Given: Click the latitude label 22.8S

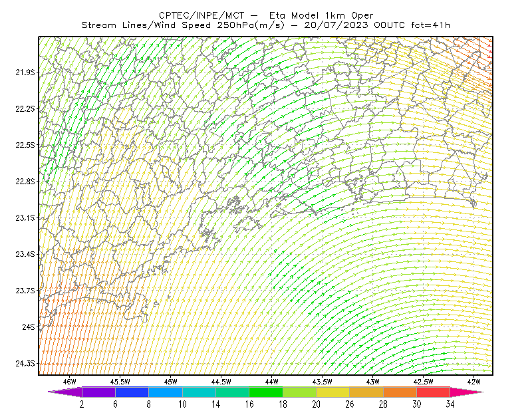Looking at the screenshot, I should [25, 182].
